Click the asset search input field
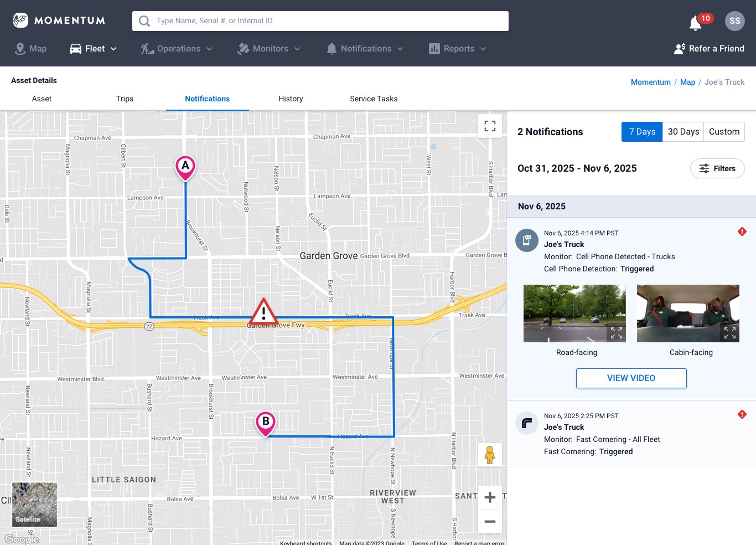The image size is (756, 545). click(x=320, y=21)
